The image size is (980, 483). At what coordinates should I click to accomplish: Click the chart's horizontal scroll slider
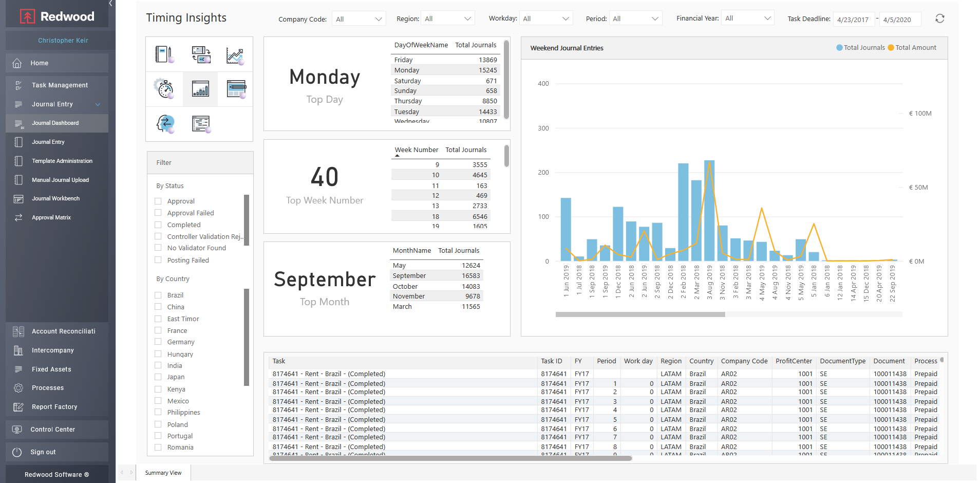coord(640,314)
